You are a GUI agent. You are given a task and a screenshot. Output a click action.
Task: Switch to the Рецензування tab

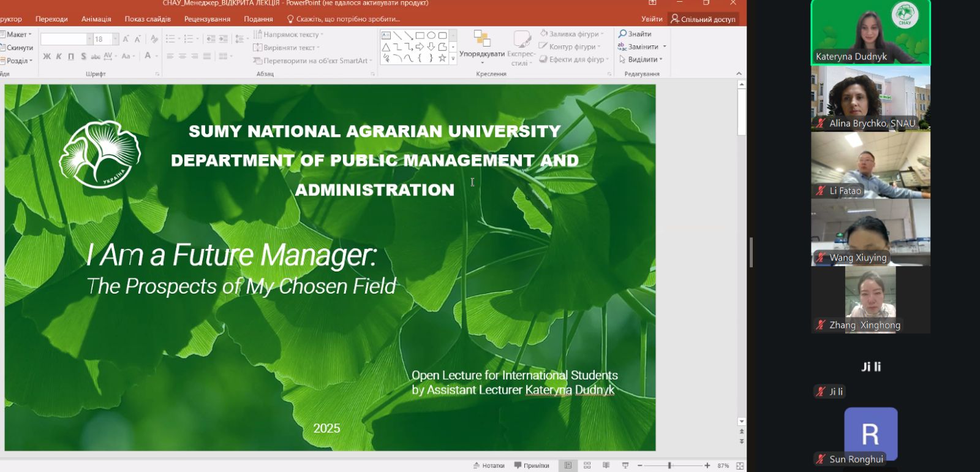[x=207, y=19]
